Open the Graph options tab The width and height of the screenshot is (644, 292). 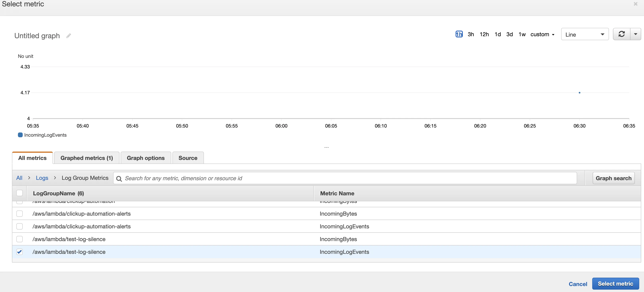click(x=146, y=158)
